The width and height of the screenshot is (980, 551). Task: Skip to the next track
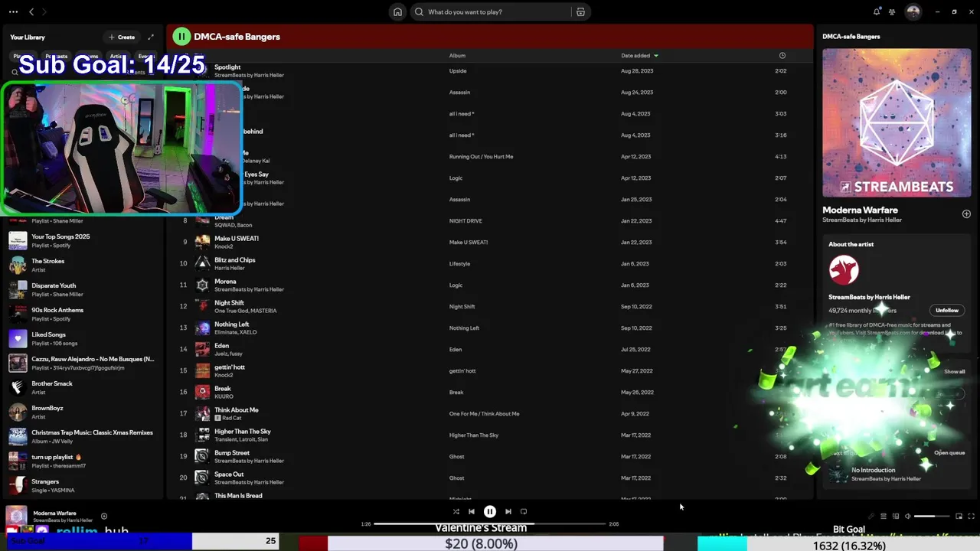pyautogui.click(x=508, y=511)
